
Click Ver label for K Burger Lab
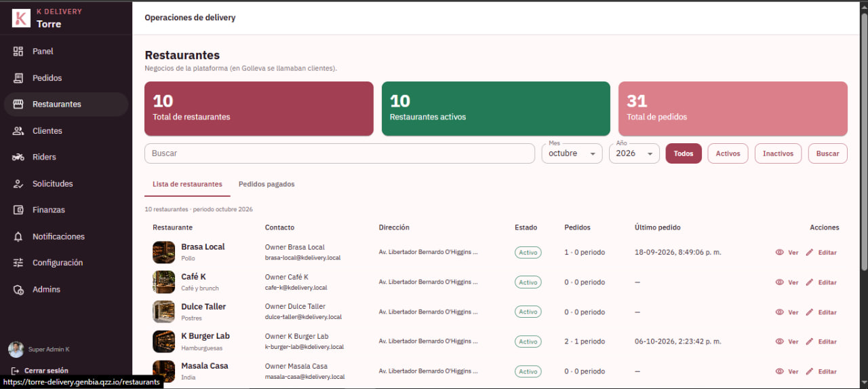793,341
